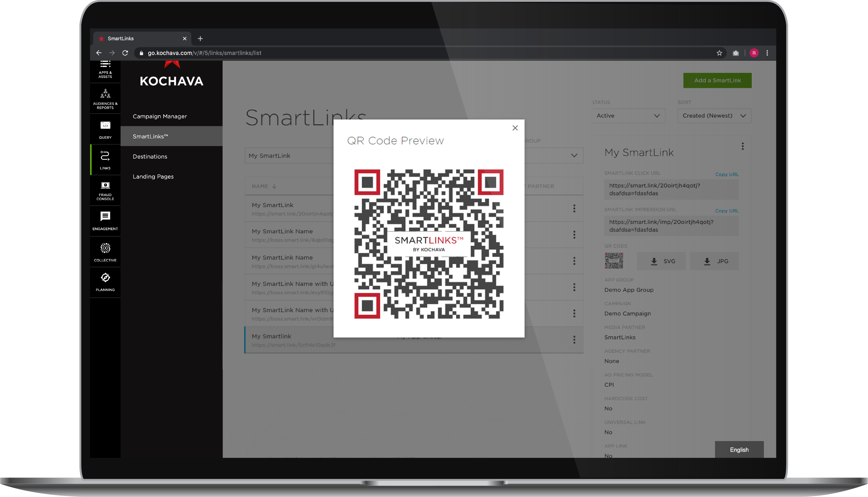The image size is (868, 497).
Task: Open the Planning section icon
Action: click(x=105, y=282)
